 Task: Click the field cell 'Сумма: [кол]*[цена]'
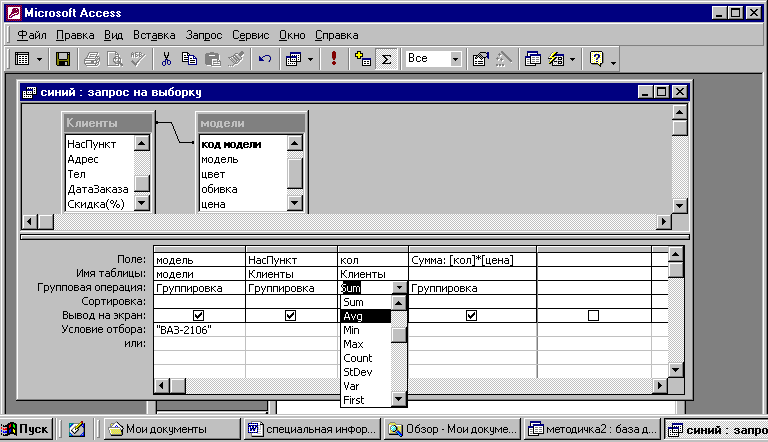(x=472, y=260)
